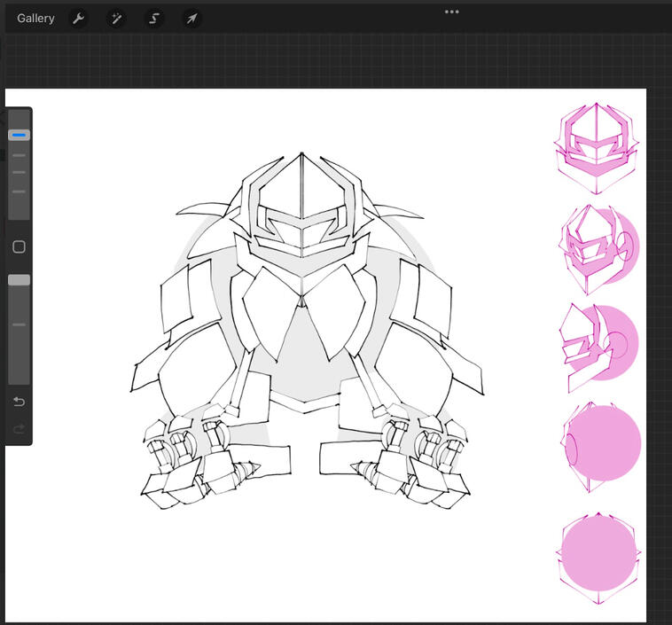672x625 pixels.
Task: Tap the dimmed redo arrow in sidebar
Action: pyautogui.click(x=19, y=429)
